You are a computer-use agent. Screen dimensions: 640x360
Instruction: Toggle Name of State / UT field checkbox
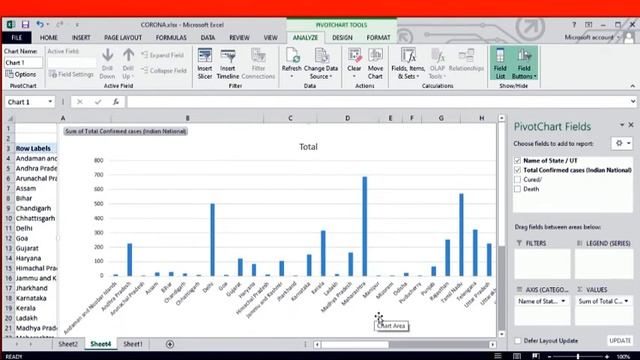(x=518, y=160)
